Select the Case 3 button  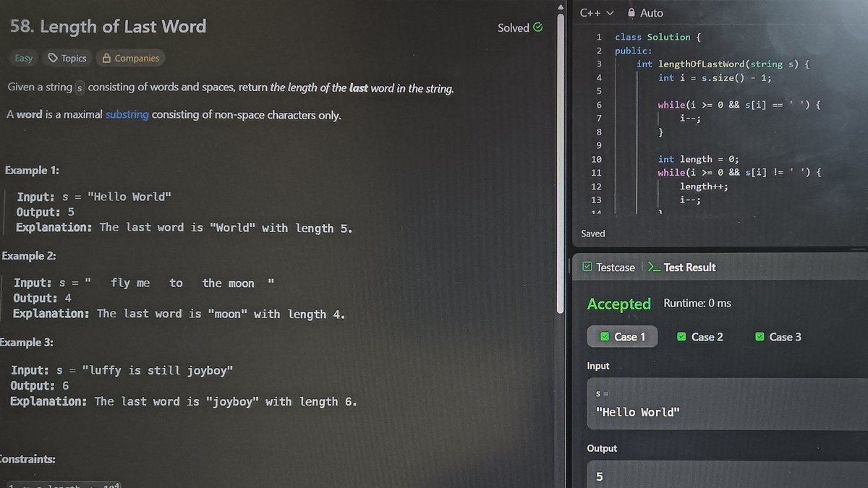778,336
